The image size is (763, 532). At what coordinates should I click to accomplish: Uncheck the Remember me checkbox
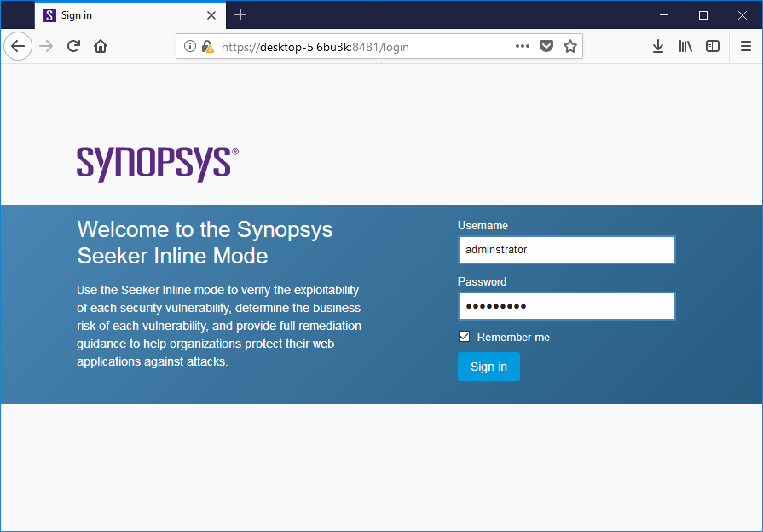point(464,336)
